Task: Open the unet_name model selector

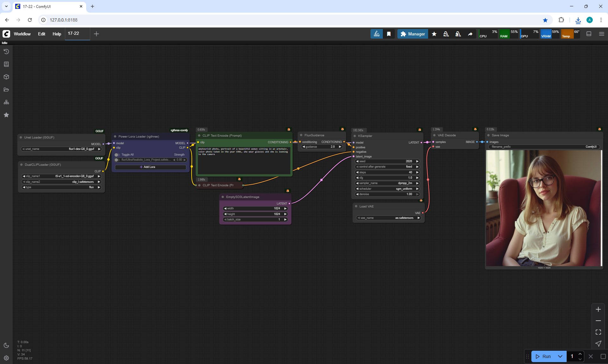Action: [61, 149]
